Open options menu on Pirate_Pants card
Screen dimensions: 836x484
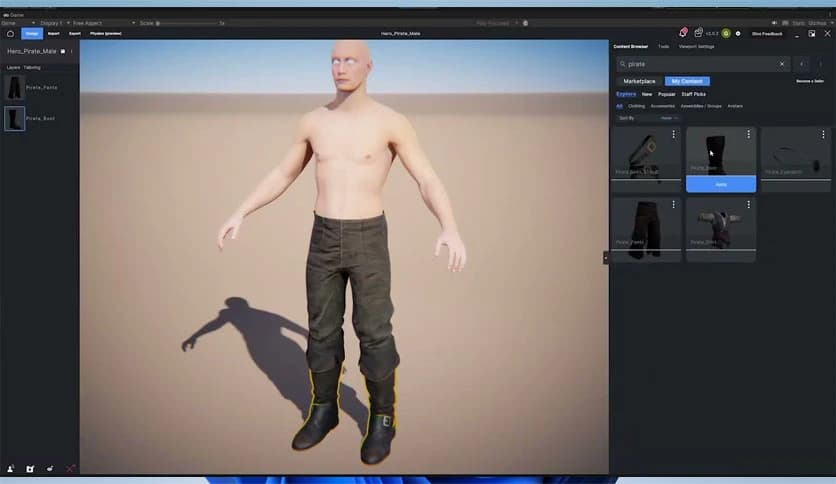673,205
